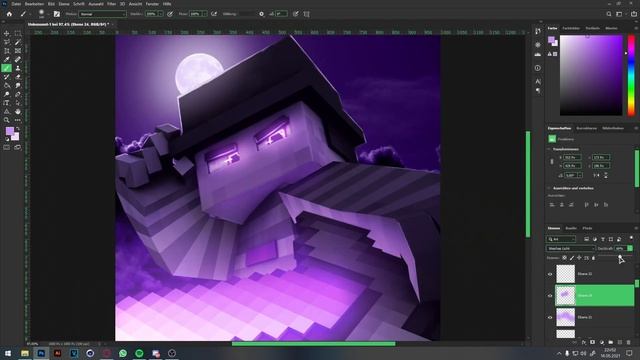
Task: Select the Rectangular Marquee tool
Action: (x=18, y=33)
